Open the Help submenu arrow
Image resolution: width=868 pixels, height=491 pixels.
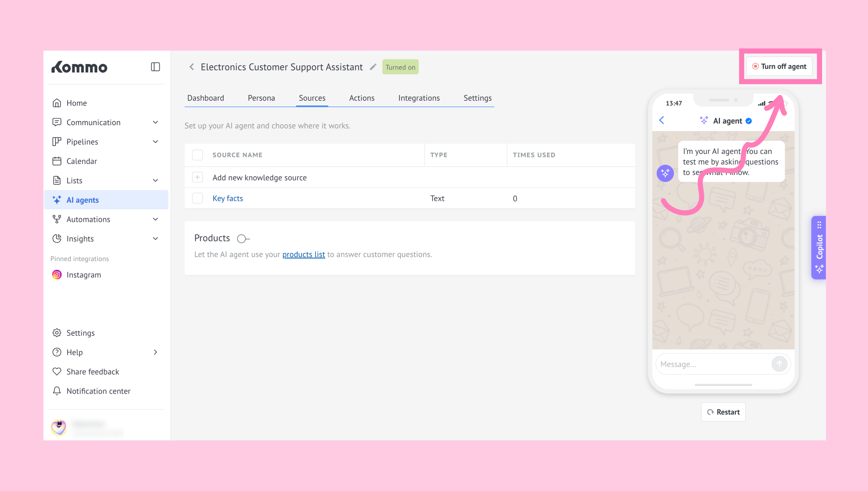pyautogui.click(x=156, y=352)
